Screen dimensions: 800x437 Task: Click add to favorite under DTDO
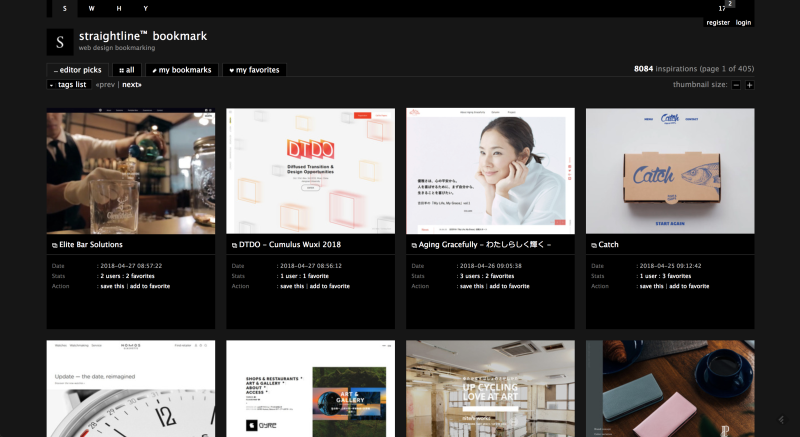(x=330, y=286)
